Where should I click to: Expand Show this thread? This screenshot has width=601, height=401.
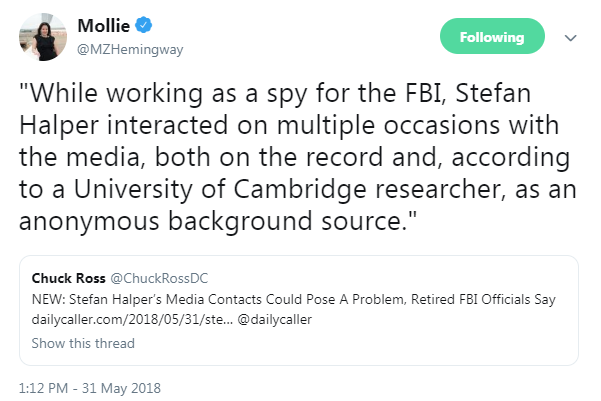coord(83,343)
